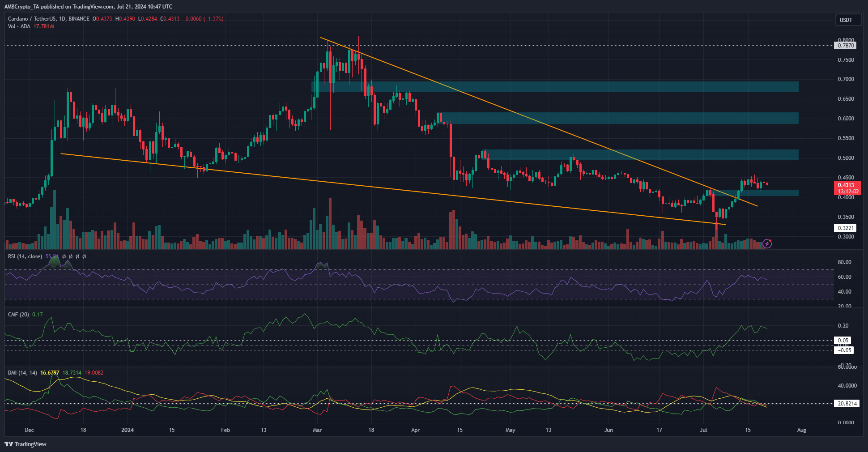Click the Apr label on the time axis
The width and height of the screenshot is (868, 452).
415,430
